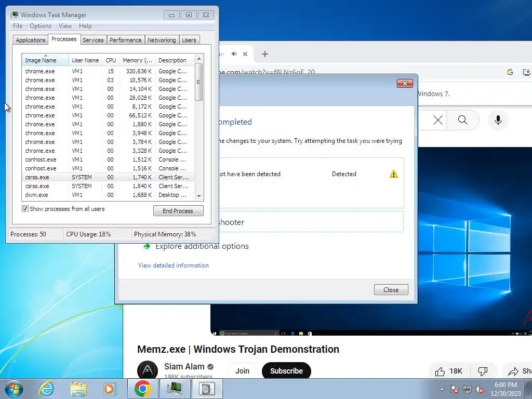
Task: Switch to the Applications tab
Action: (x=31, y=39)
